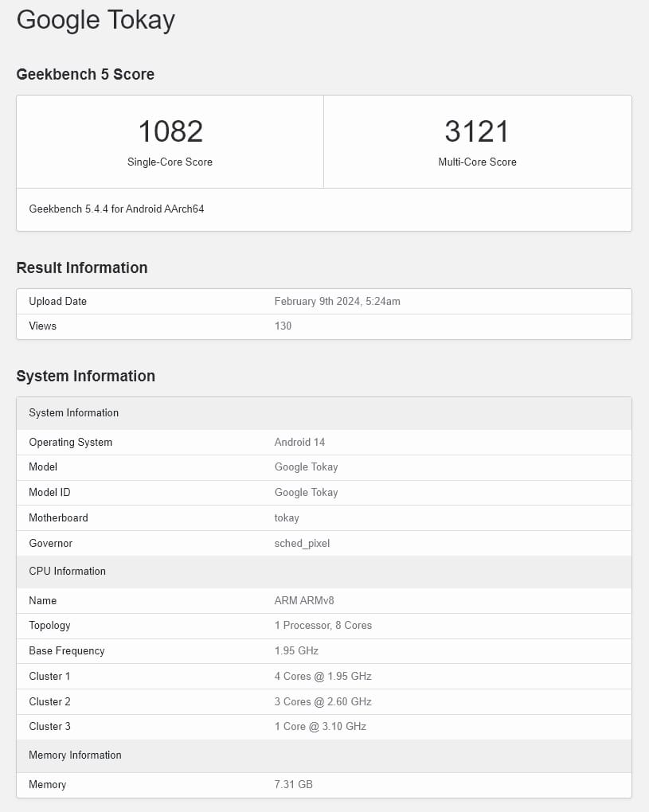This screenshot has height=812, width=649.
Task: Click the Motherboard value tokay
Action: [x=287, y=517]
